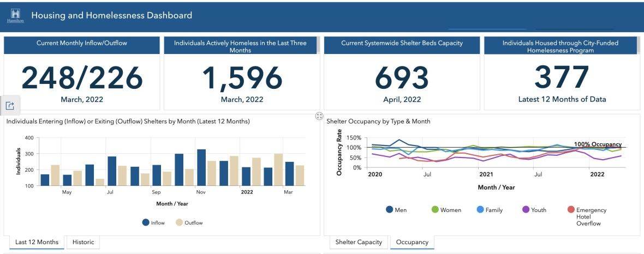Viewport: 644px width, 254px height.
Task: Click the 248/226 inflow/outflow figure
Action: tap(81, 78)
